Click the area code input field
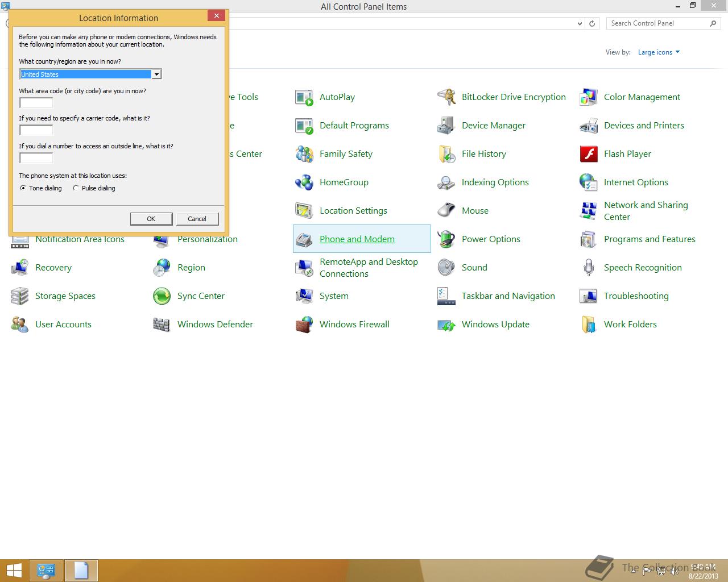 pos(36,103)
